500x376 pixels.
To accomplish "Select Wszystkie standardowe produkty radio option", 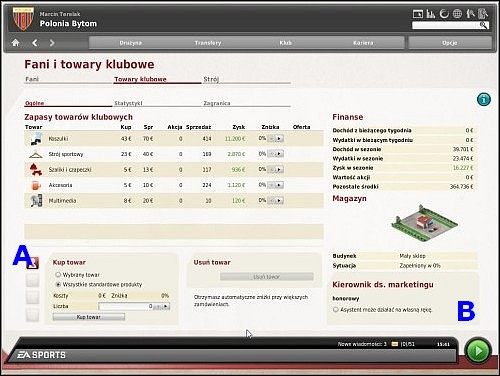I will coord(58,284).
